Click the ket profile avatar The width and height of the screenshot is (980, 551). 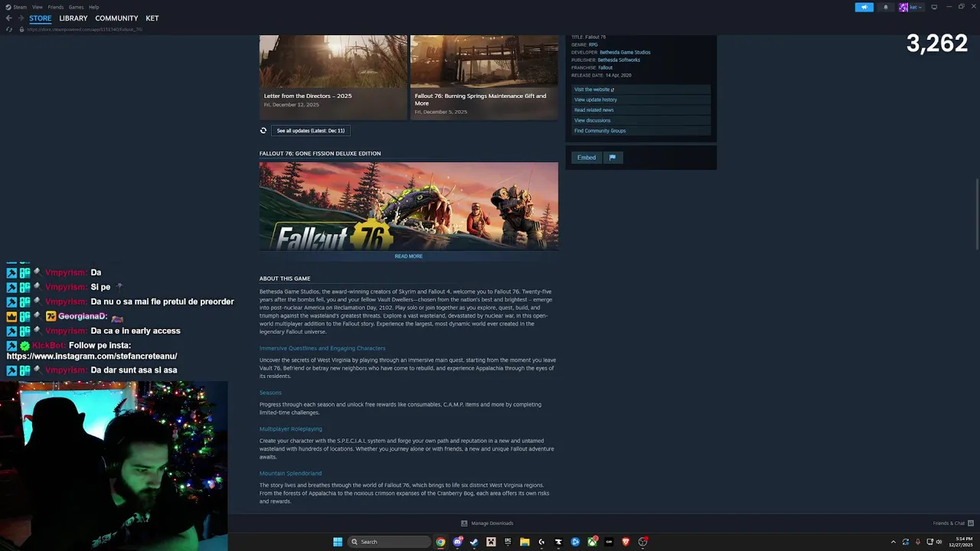(x=903, y=7)
